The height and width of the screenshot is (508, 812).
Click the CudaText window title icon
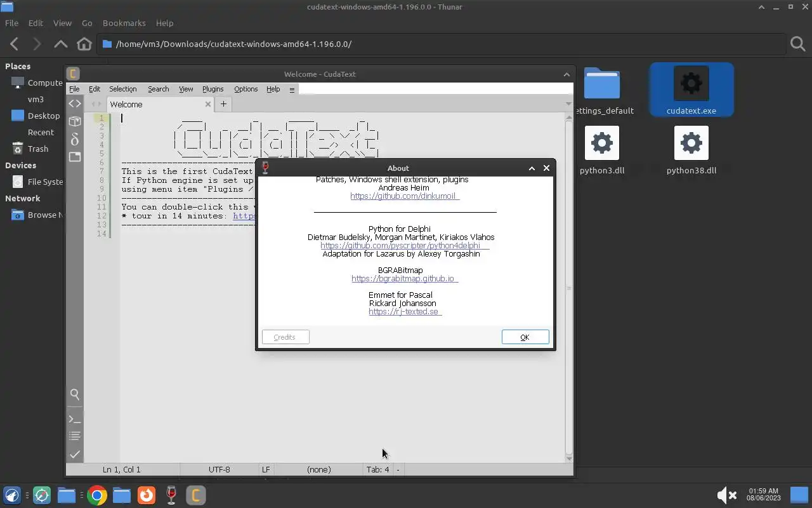point(73,74)
